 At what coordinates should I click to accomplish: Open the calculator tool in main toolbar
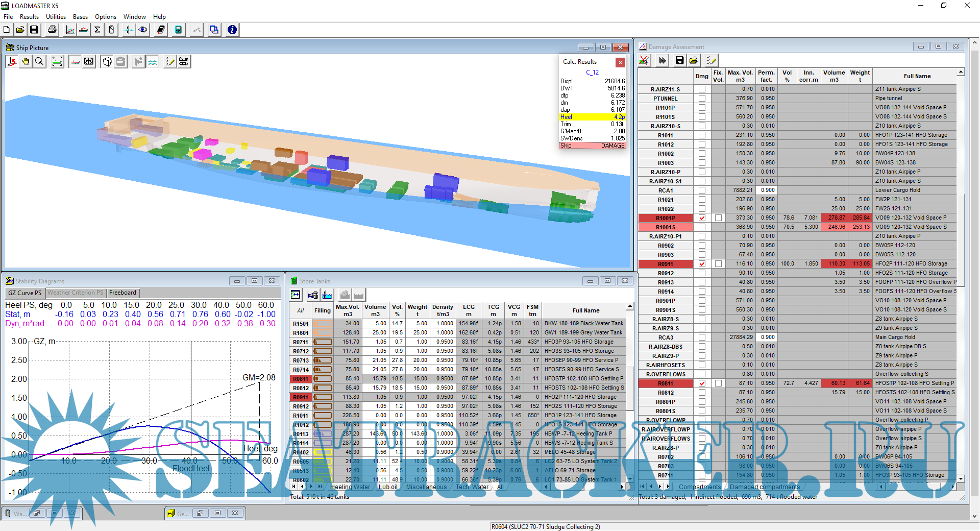(178, 30)
